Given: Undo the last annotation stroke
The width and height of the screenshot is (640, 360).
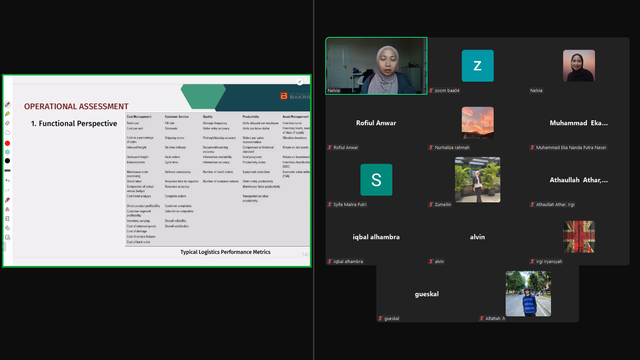Looking at the screenshot, I should (x=7, y=180).
